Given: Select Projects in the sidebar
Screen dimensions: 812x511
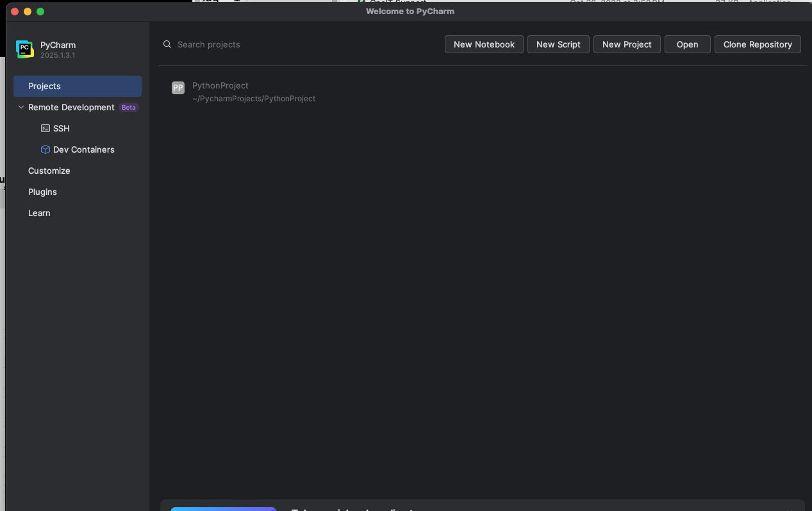Looking at the screenshot, I should coord(78,86).
